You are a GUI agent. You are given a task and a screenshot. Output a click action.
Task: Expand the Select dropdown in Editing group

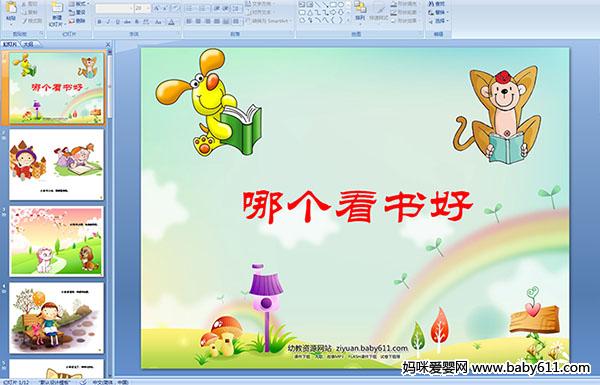pyautogui.click(x=439, y=20)
